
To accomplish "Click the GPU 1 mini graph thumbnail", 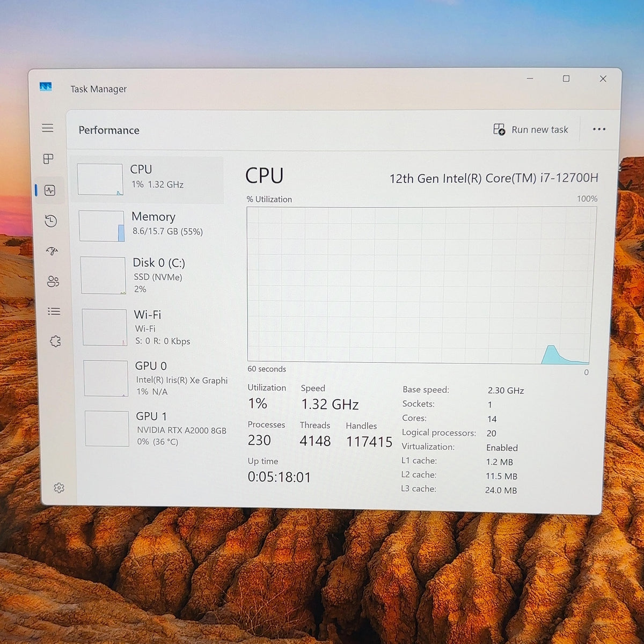I will (x=107, y=428).
